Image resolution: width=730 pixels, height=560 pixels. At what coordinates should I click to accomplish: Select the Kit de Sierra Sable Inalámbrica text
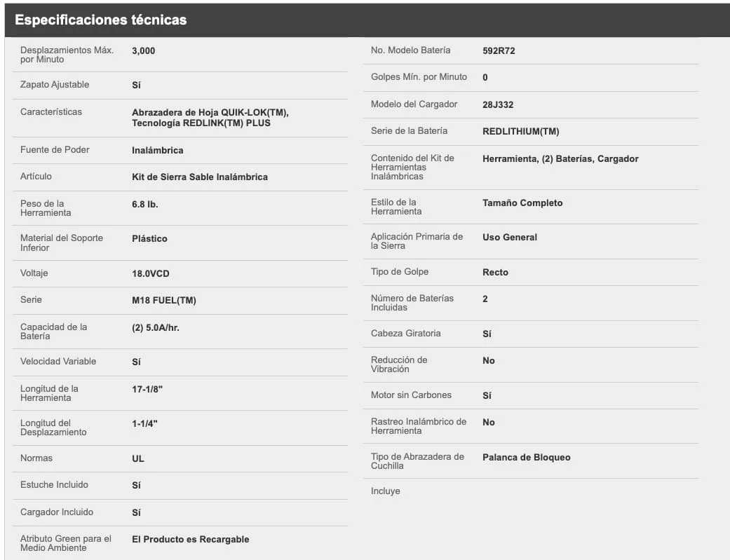click(200, 177)
